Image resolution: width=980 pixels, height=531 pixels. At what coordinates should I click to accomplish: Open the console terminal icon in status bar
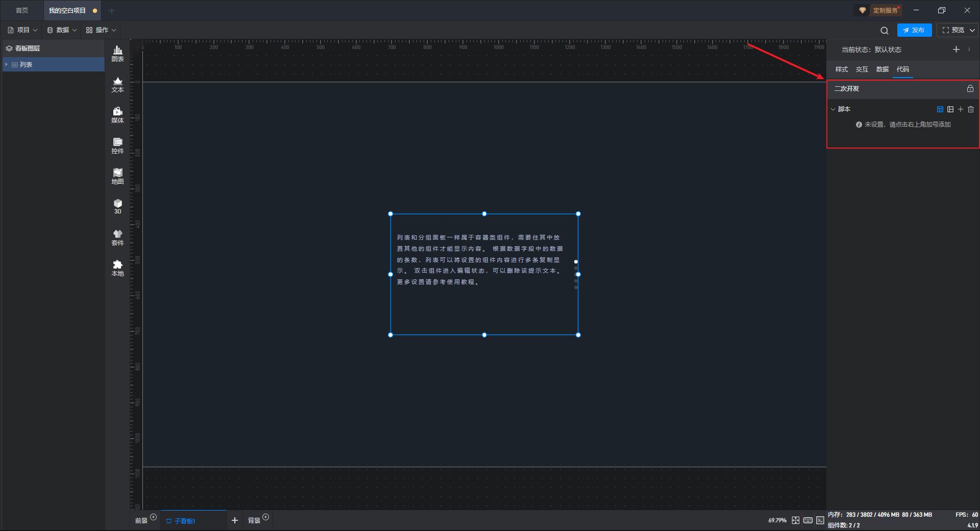pos(820,520)
